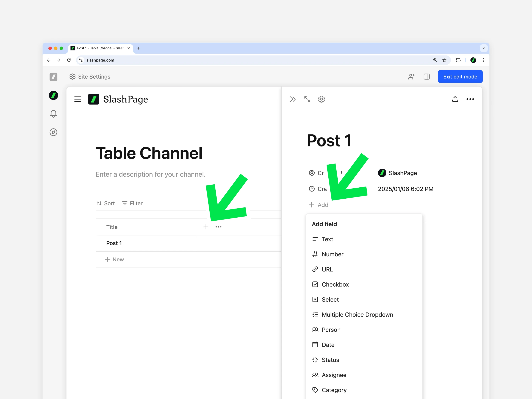Open Chrome profile avatar
The width and height of the screenshot is (532, 399).
click(473, 60)
